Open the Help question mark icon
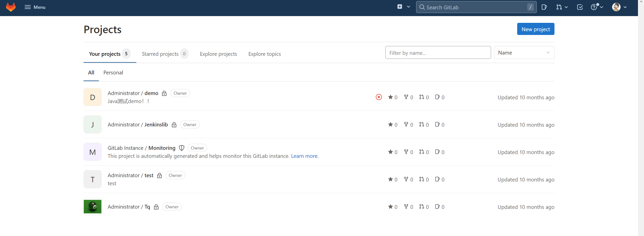Viewport: 644px width, 236px height. 594,7
